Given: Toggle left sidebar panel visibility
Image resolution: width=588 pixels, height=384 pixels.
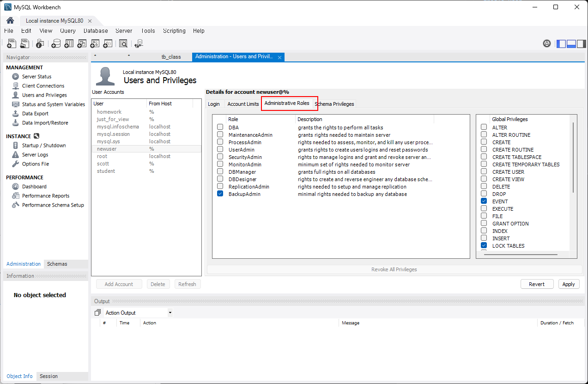Looking at the screenshot, I should [x=561, y=44].
